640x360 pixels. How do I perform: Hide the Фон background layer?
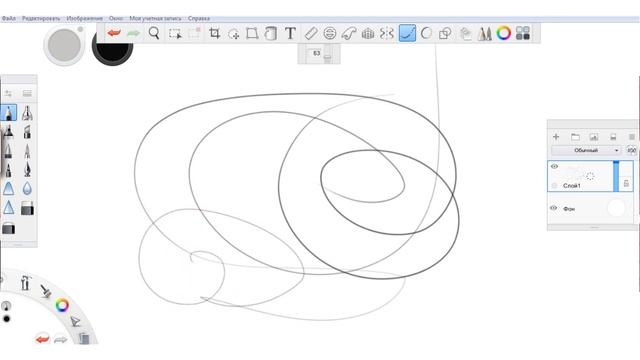tap(554, 208)
